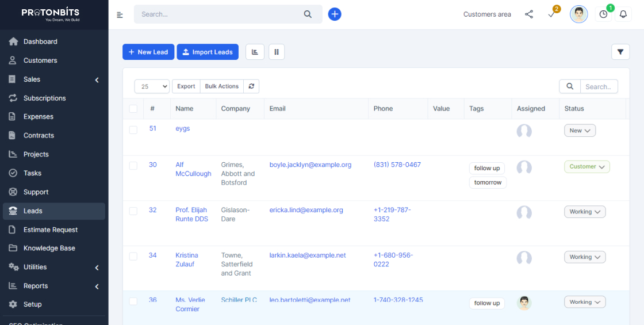Open the Customer status dropdown for Alf McCullough
The width and height of the screenshot is (644, 325).
coord(586,167)
